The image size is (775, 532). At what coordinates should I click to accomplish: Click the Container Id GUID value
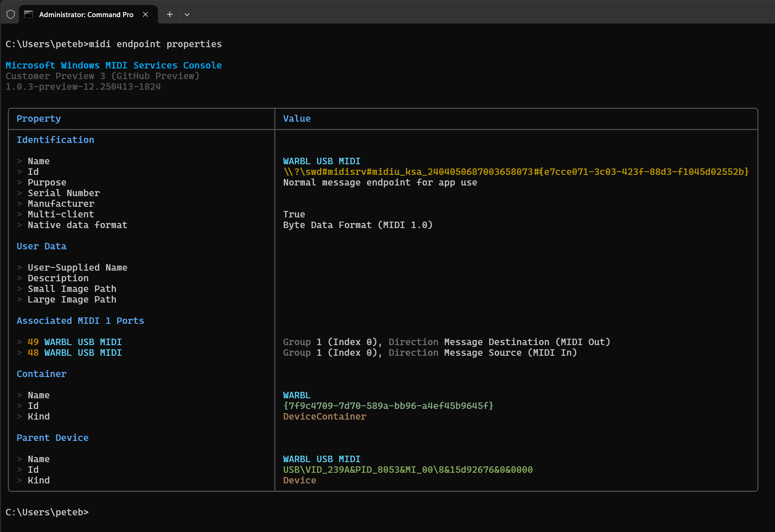388,406
